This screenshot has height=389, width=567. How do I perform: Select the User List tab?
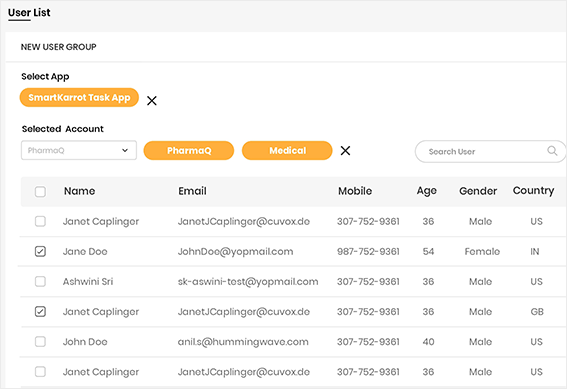[29, 13]
